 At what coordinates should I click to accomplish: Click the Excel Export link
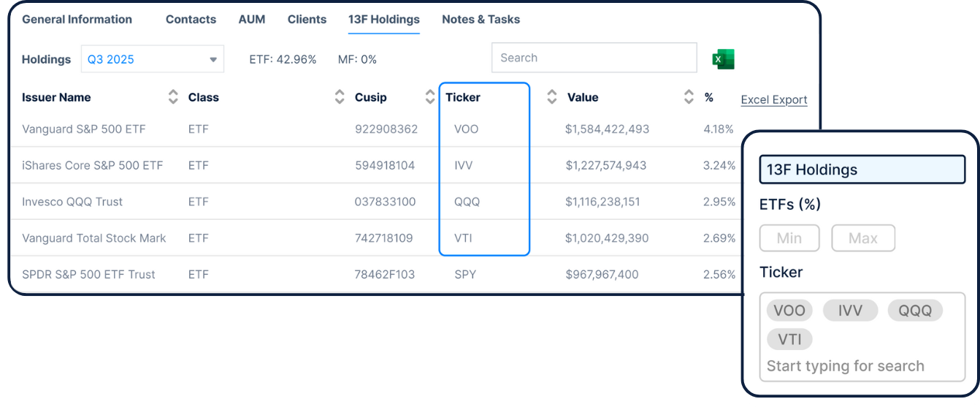click(x=774, y=100)
